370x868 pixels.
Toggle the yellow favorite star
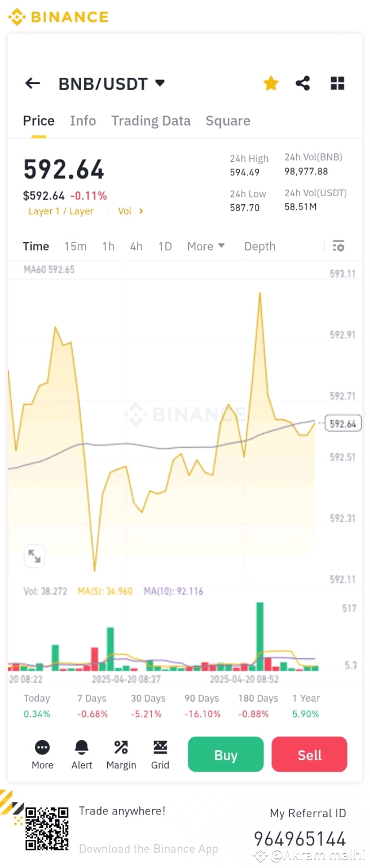(271, 83)
